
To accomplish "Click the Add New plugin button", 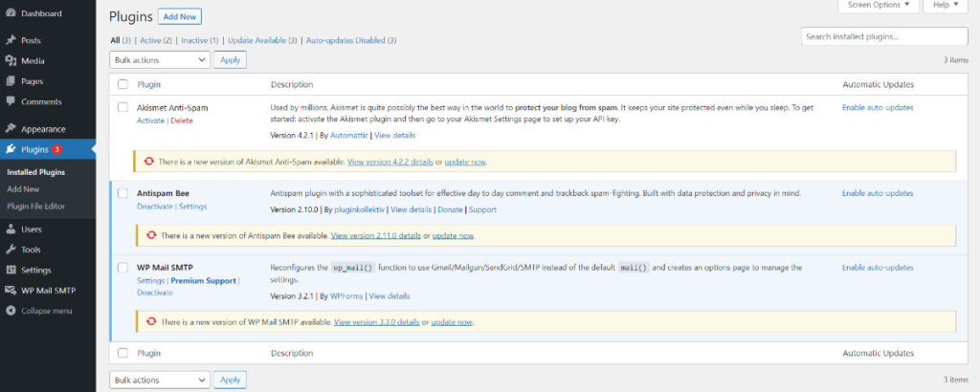I will (180, 17).
